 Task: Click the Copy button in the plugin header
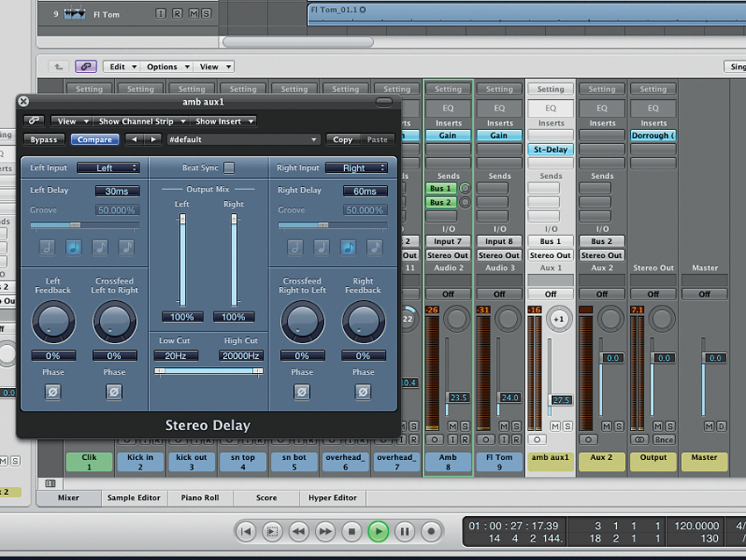[x=342, y=140]
